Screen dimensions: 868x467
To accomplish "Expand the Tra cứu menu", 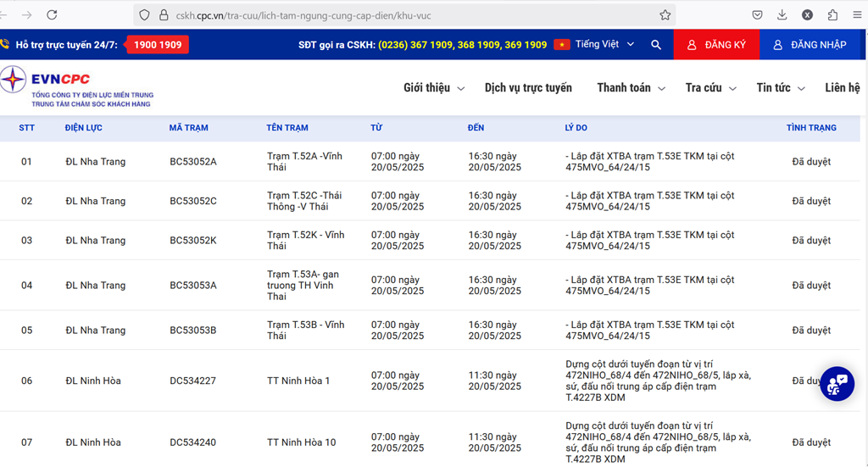I will coord(710,88).
